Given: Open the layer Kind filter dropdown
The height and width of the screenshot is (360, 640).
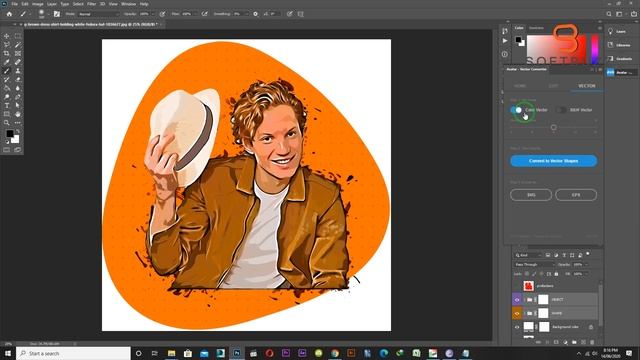Looking at the screenshot, I should coord(528,255).
